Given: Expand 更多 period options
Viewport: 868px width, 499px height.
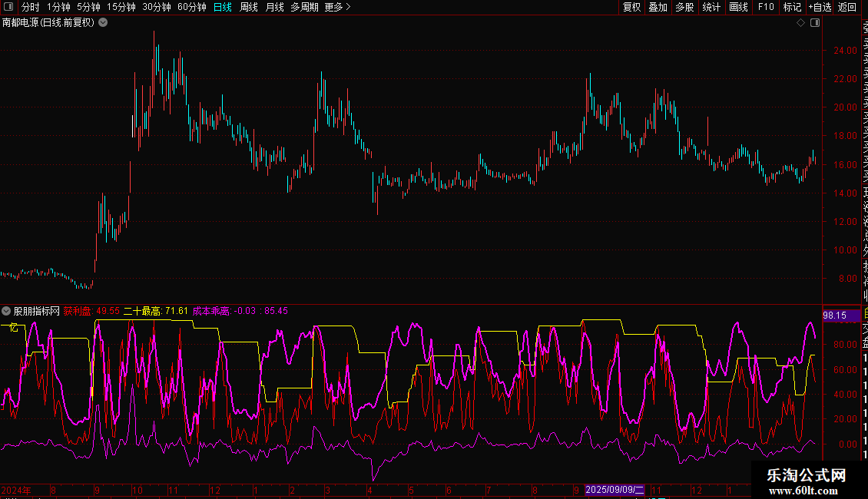Looking at the screenshot, I should [x=337, y=8].
